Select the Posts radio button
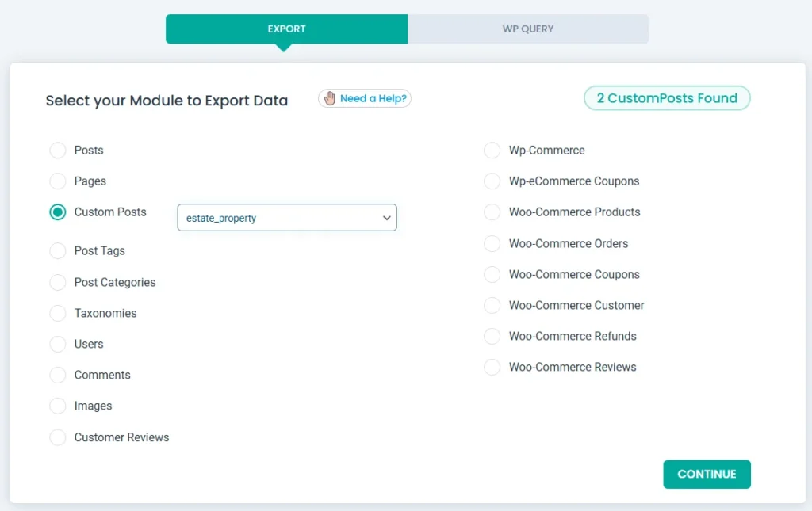Image resolution: width=812 pixels, height=511 pixels. [58, 151]
